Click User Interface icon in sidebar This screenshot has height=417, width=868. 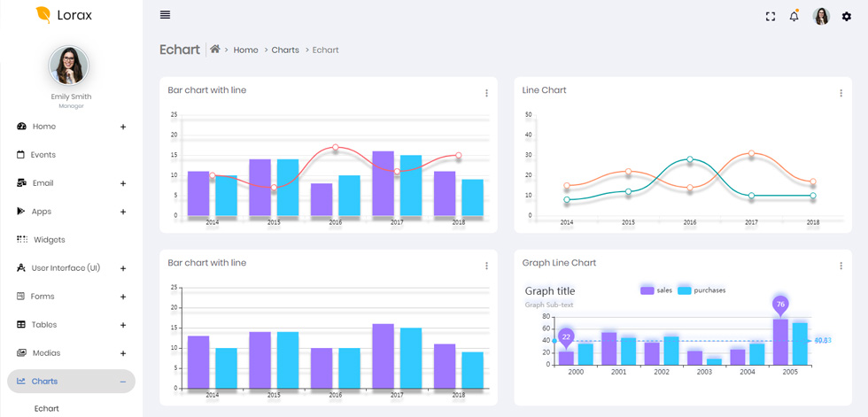[x=21, y=267]
